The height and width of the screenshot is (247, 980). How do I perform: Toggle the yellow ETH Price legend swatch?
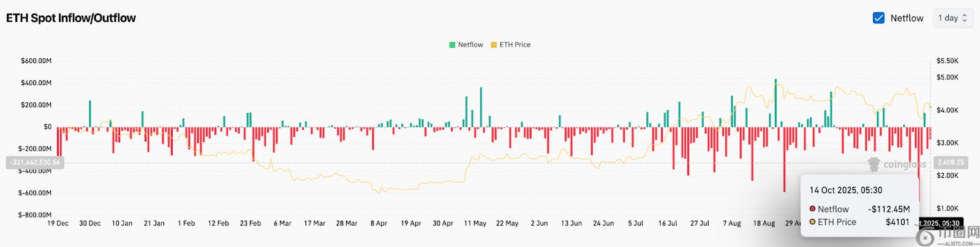pos(494,45)
